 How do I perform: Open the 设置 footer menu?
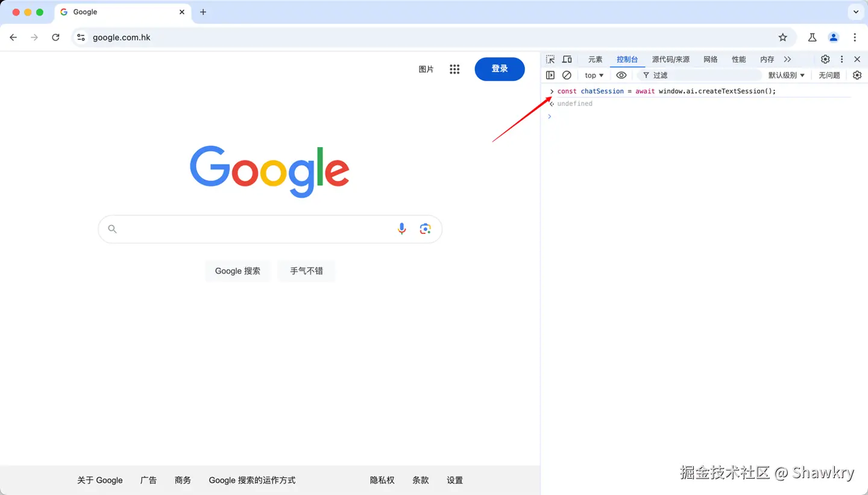(455, 481)
